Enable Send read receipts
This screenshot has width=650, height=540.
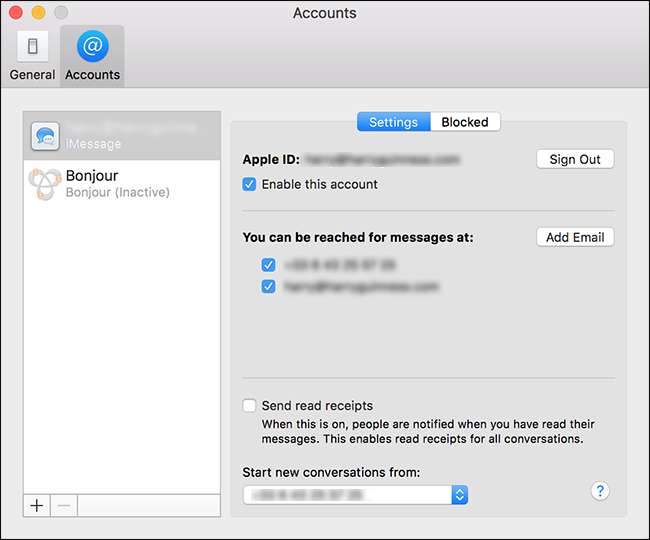250,406
